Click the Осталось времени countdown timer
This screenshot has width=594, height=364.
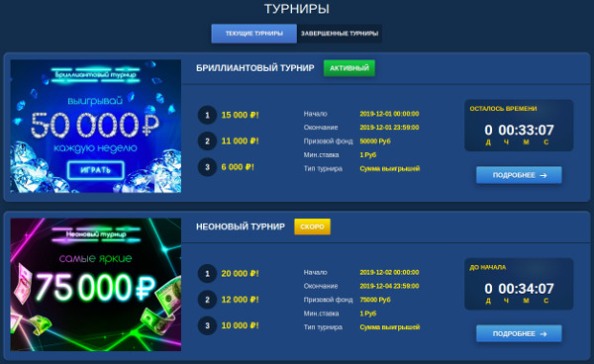[519, 126]
